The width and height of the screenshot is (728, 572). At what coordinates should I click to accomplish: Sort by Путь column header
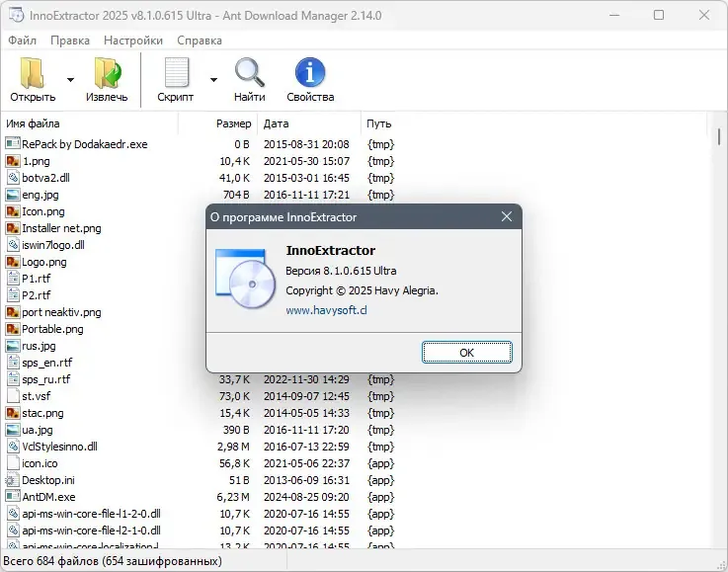point(379,123)
